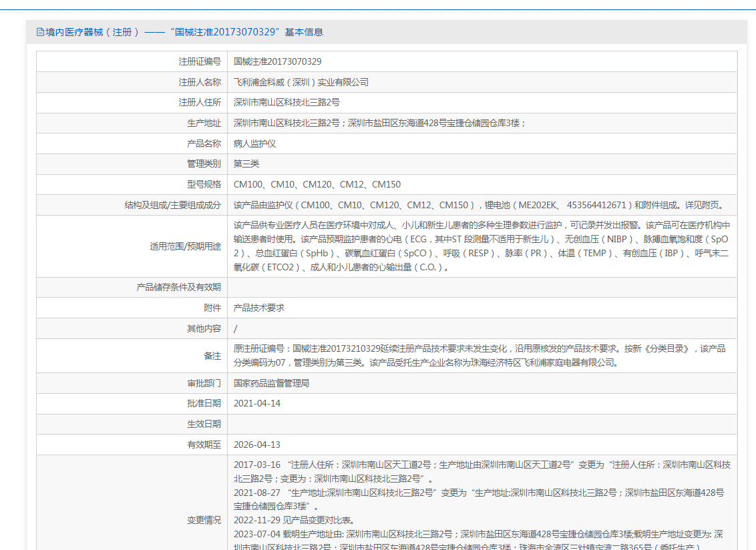This screenshot has width=756, height=550.
Task: Click the approval department 国家药品监督管理局
Action: tap(271, 383)
